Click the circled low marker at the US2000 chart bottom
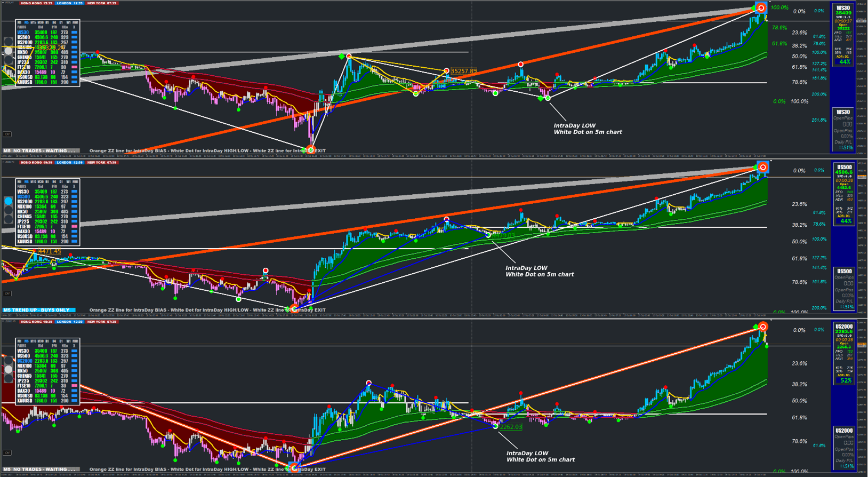Image resolution: width=868 pixels, height=477 pixels. [x=294, y=468]
